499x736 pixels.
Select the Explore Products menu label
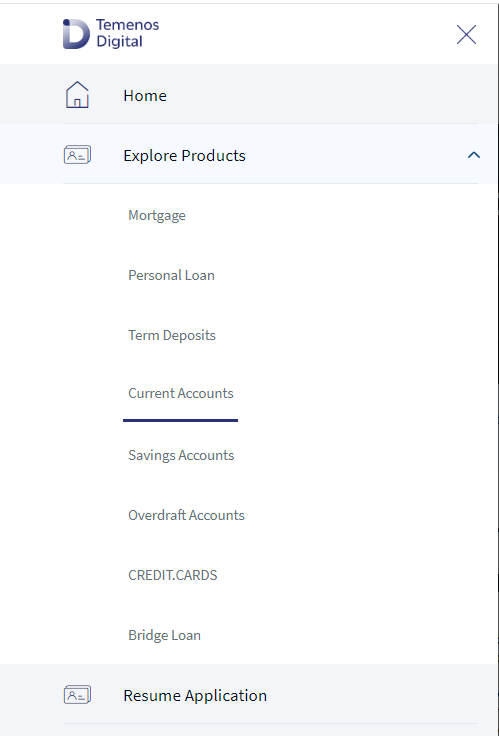point(184,155)
